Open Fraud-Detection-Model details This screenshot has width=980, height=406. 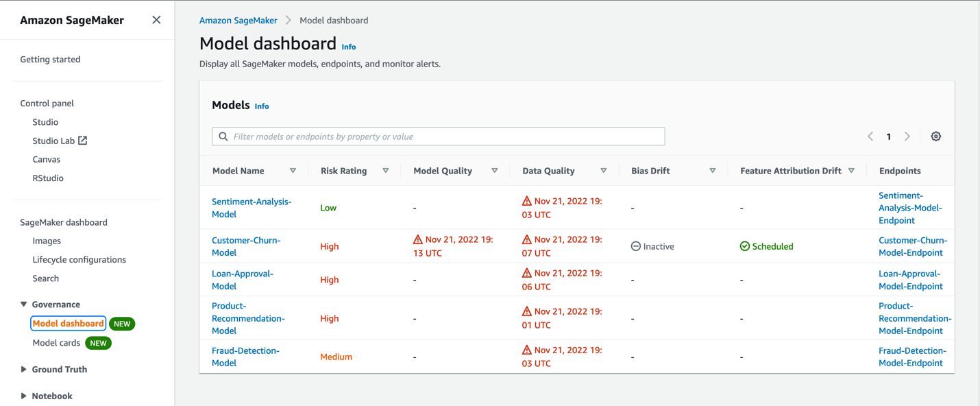pyautogui.click(x=245, y=357)
